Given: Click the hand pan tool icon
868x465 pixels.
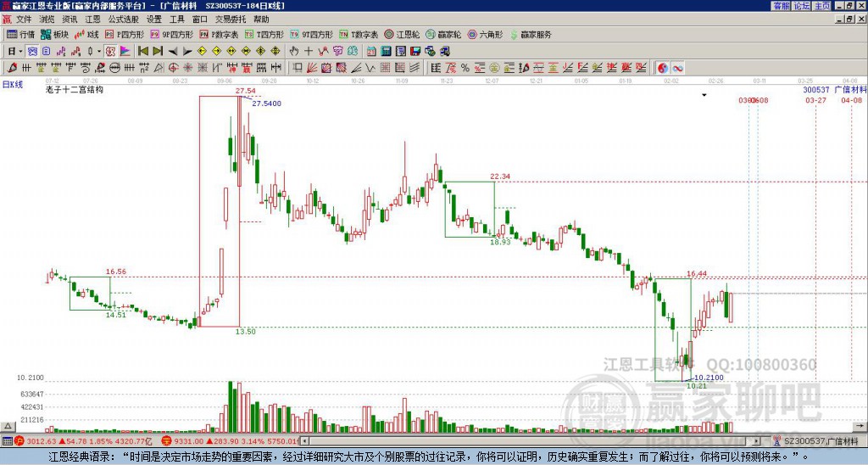Looking at the screenshot, I should pyautogui.click(x=293, y=51).
